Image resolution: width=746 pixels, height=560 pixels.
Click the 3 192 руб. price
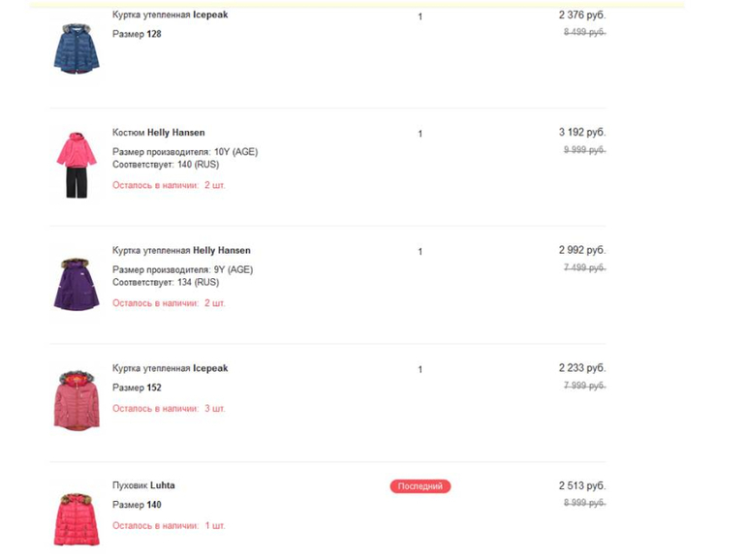point(581,133)
